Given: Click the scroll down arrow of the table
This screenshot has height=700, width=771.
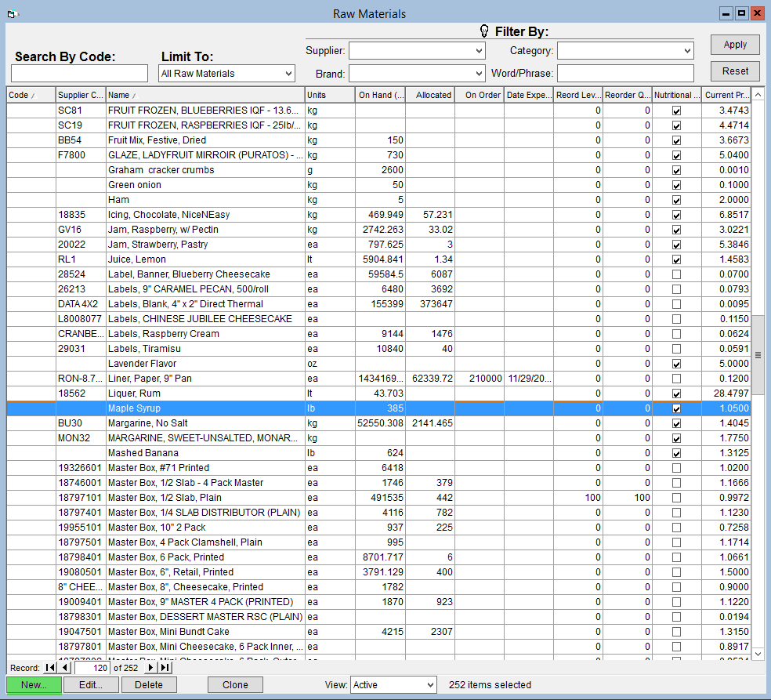Looking at the screenshot, I should click(758, 654).
